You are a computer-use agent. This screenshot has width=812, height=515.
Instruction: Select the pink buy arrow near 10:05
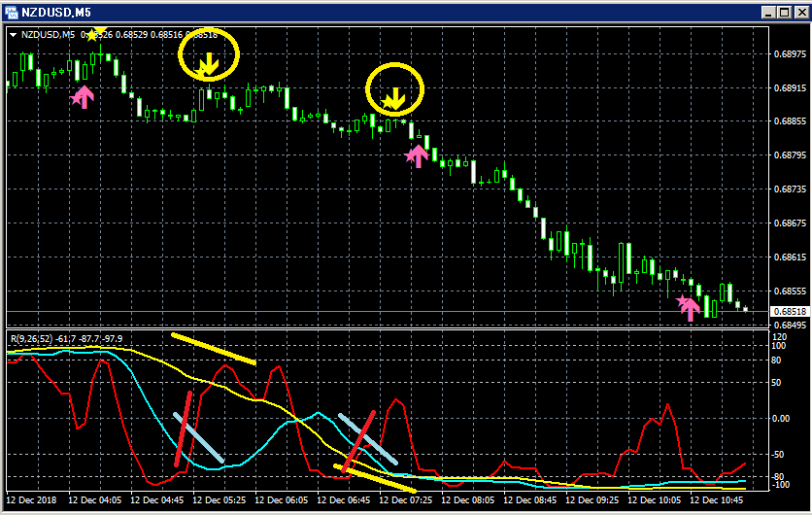click(689, 308)
